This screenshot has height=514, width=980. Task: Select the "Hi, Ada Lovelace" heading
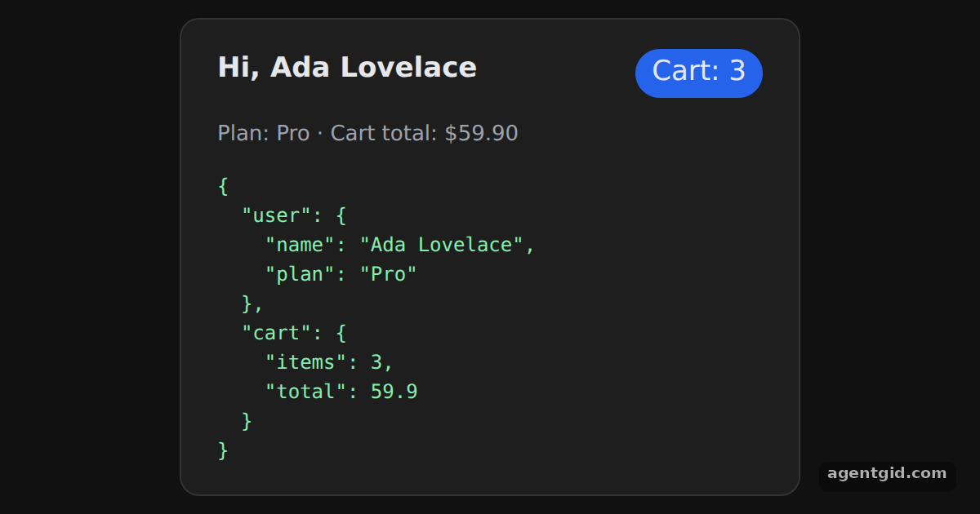click(x=347, y=67)
